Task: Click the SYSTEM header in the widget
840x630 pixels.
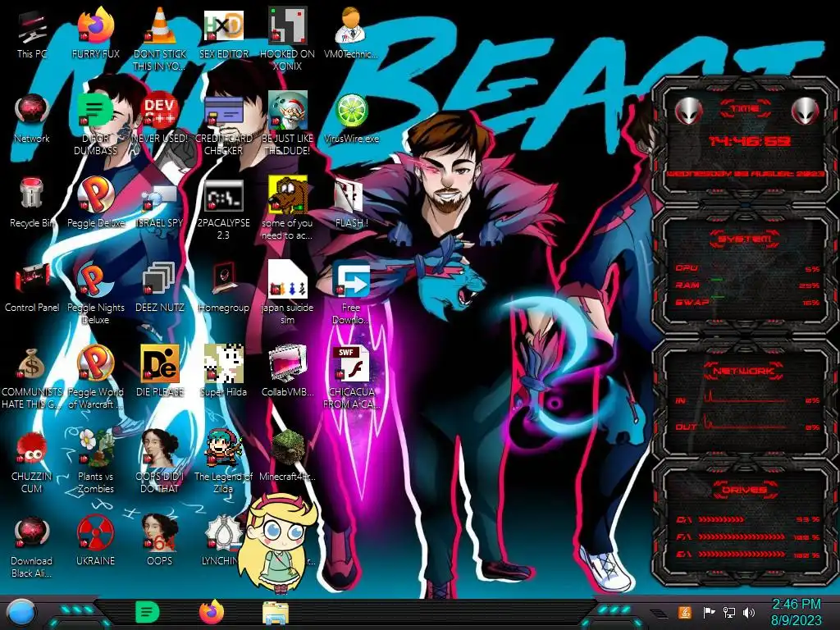Action: click(745, 238)
